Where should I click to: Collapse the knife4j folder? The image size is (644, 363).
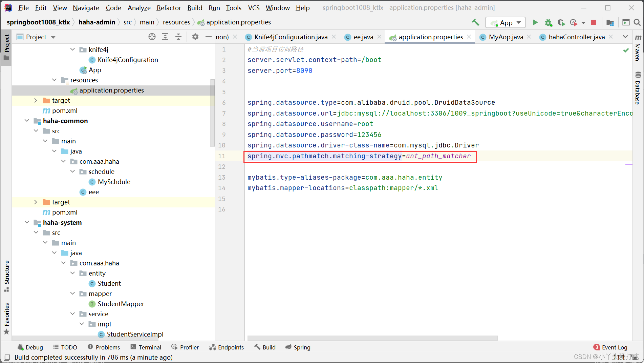coord(72,49)
